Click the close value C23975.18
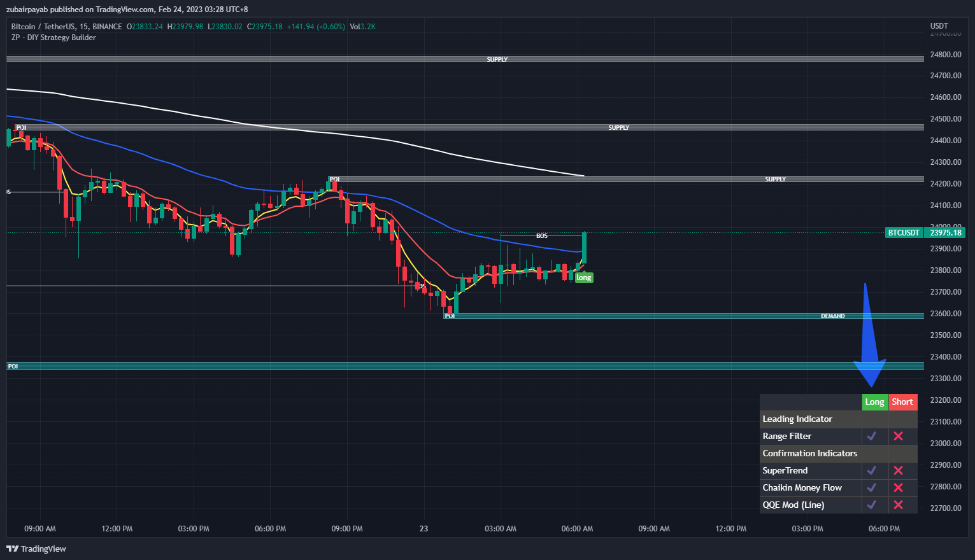The image size is (975, 560). pyautogui.click(x=265, y=27)
